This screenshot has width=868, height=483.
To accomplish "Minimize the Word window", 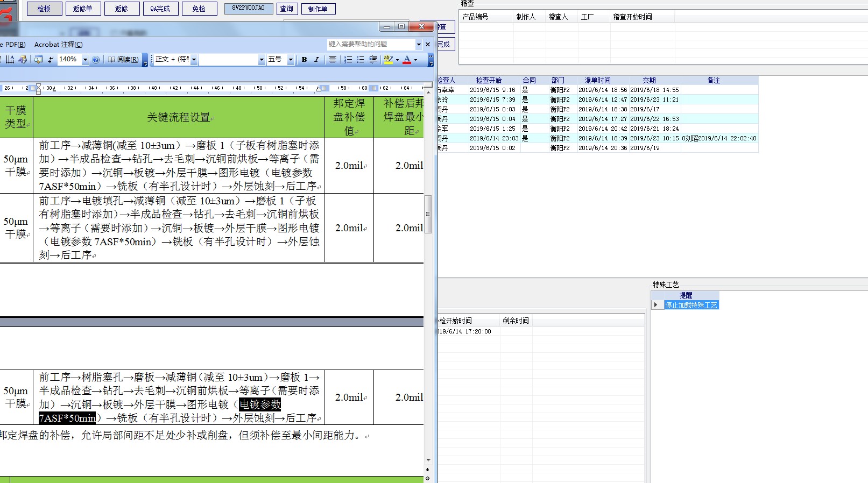I will [386, 26].
